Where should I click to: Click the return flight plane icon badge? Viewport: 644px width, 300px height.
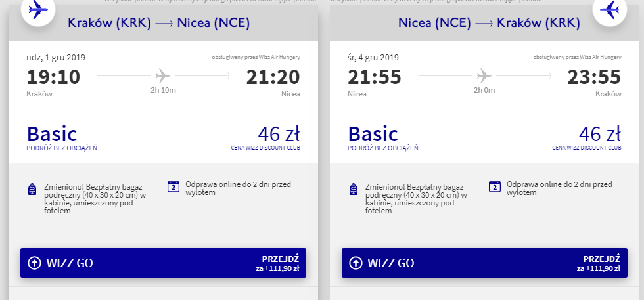tap(610, 10)
